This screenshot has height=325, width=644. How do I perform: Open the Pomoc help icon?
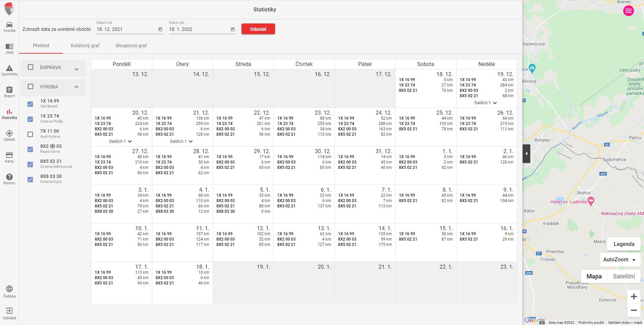click(9, 179)
